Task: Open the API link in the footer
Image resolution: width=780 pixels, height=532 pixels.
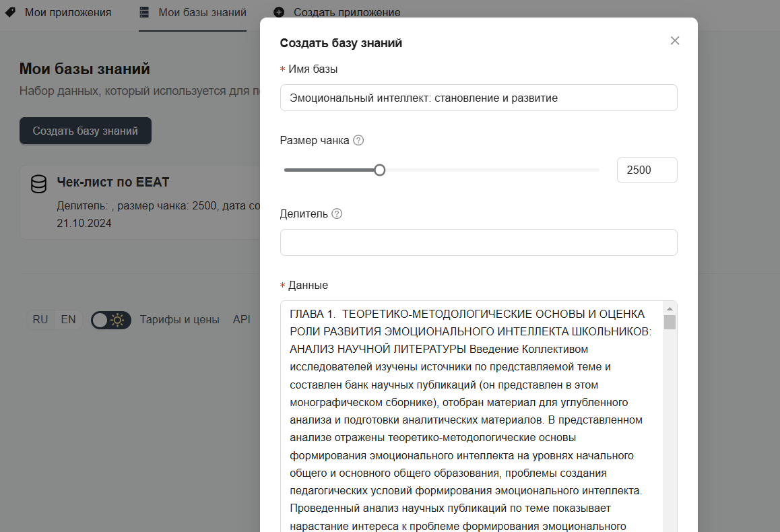Action: [x=241, y=319]
